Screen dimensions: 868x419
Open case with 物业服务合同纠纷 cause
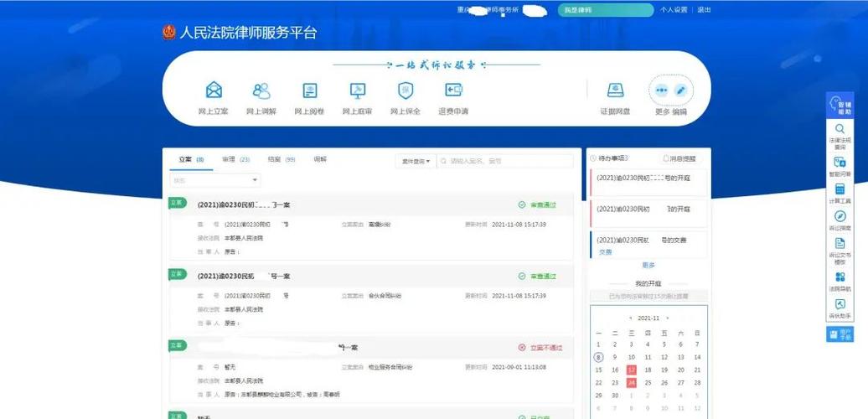pyautogui.click(x=371, y=370)
